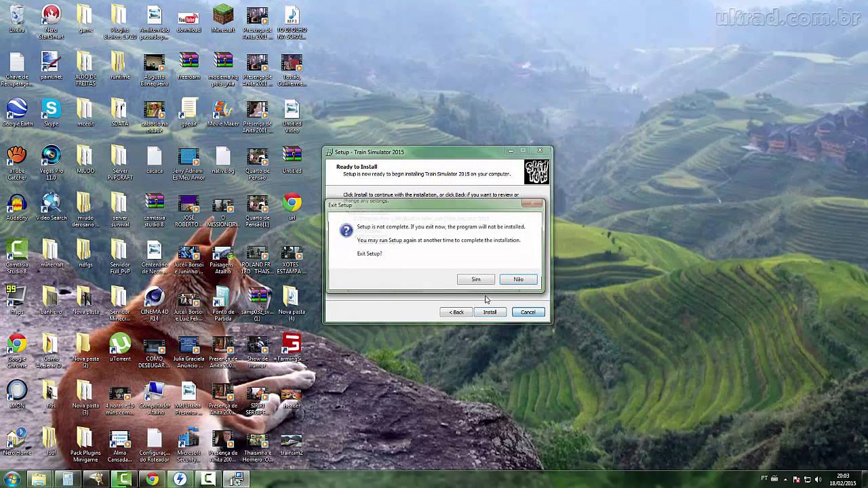Select the Audacity desktop shortcut
868x488 pixels.
coord(17,207)
